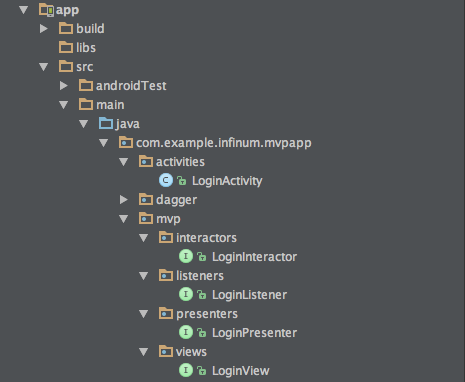Collapse the interactors package arrow
The image size is (465, 382).
click(143, 238)
